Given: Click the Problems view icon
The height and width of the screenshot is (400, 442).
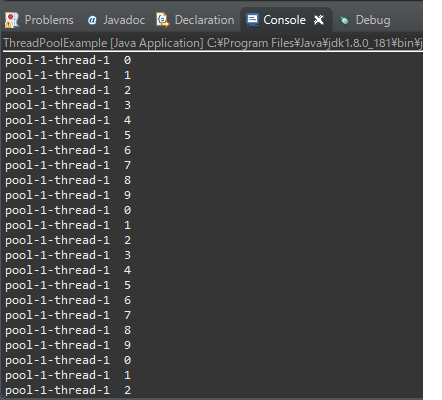Looking at the screenshot, I should (x=11, y=20).
